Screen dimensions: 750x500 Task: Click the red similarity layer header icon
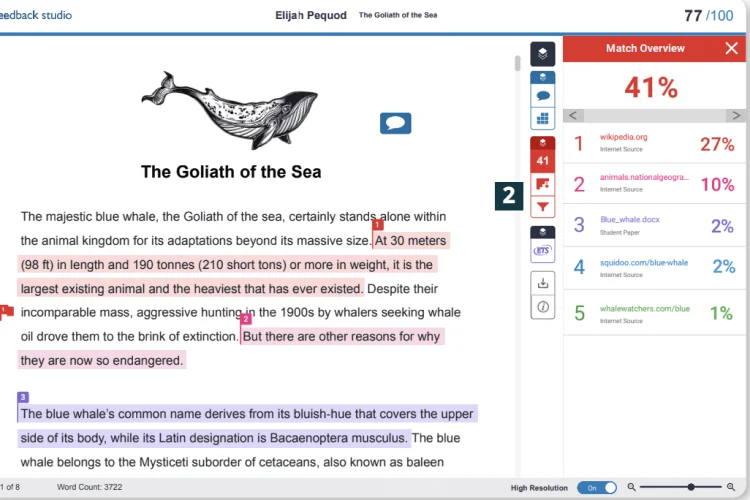point(542,143)
